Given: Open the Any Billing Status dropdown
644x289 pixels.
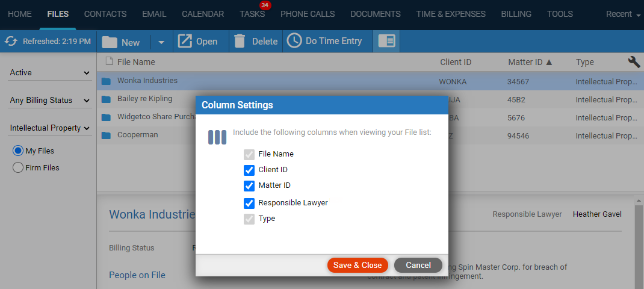Looking at the screenshot, I should pos(49,101).
